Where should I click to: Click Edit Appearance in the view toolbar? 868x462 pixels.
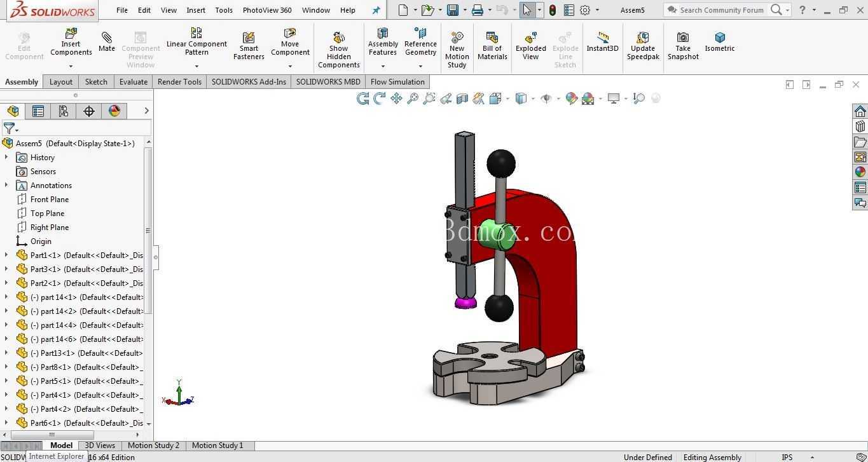pyautogui.click(x=571, y=99)
